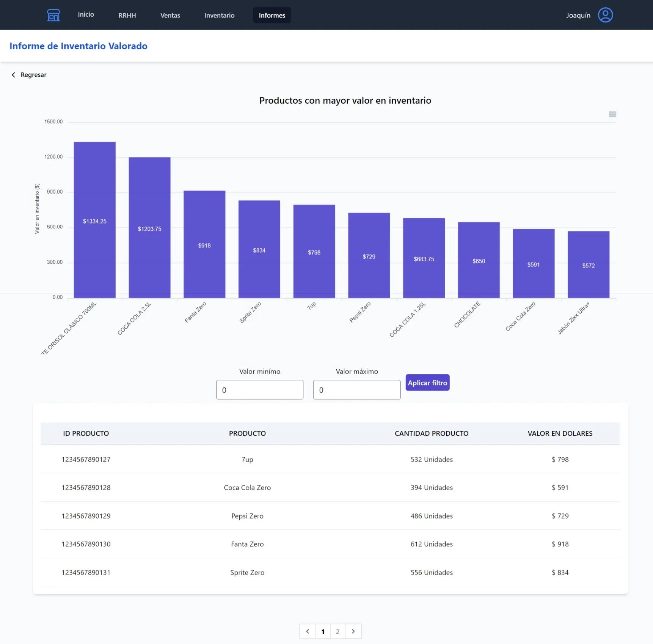
Task: Go to previous page arrow
Action: click(x=308, y=631)
